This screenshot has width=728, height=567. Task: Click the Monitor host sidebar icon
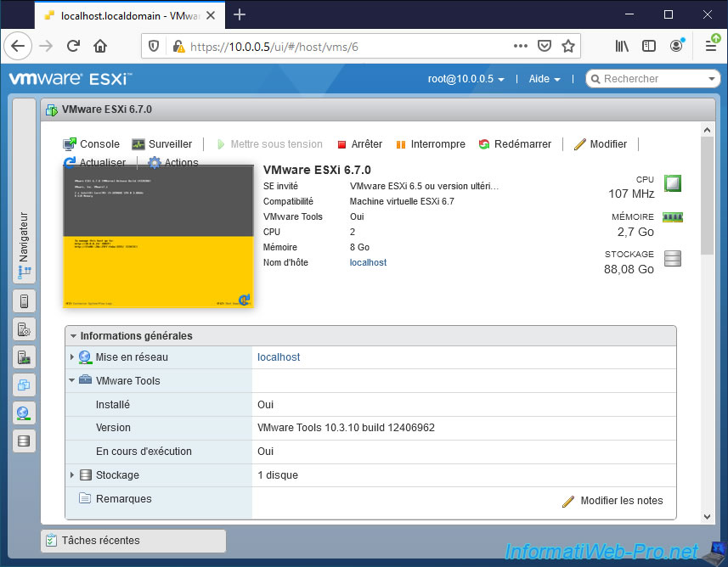click(24, 357)
